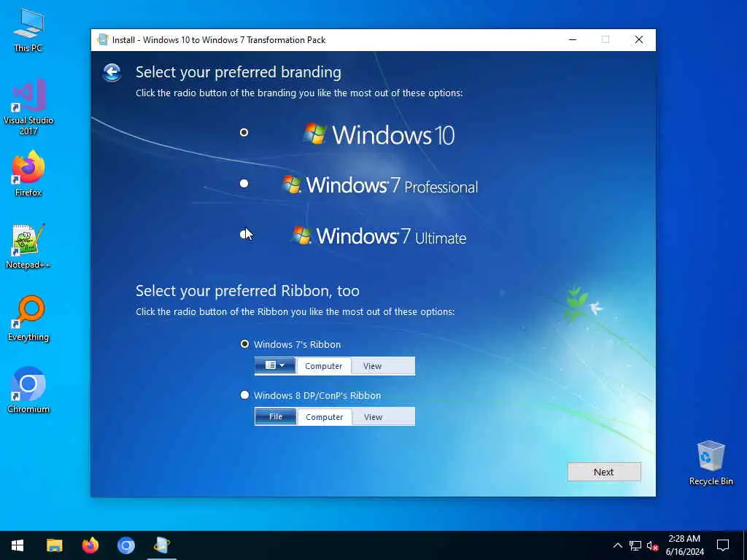Open This PC desktop icon
Viewport: 747px width, 560px height.
click(28, 30)
